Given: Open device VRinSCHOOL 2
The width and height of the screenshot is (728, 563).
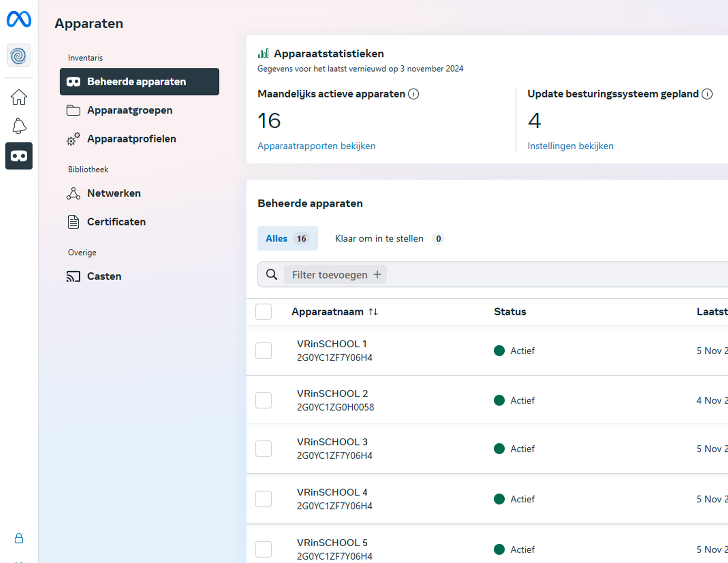Looking at the screenshot, I should pyautogui.click(x=332, y=394).
